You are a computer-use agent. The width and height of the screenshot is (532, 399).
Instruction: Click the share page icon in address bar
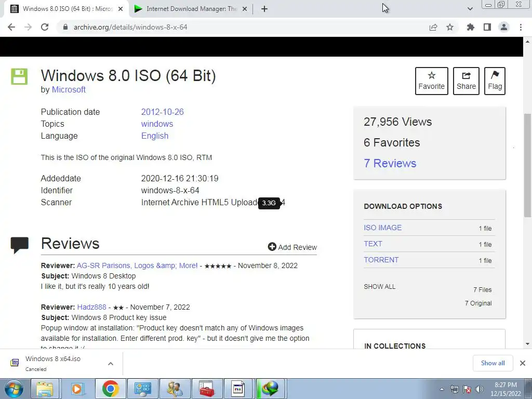433,27
